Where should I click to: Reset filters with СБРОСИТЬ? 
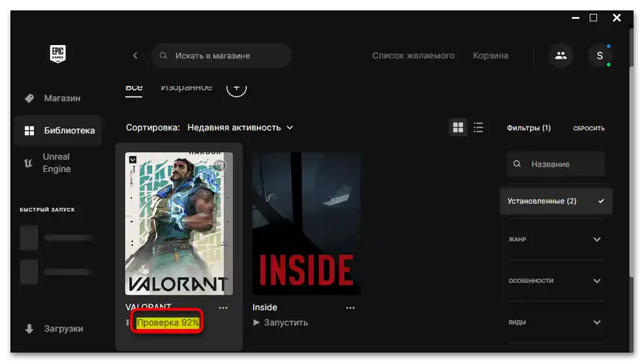589,128
